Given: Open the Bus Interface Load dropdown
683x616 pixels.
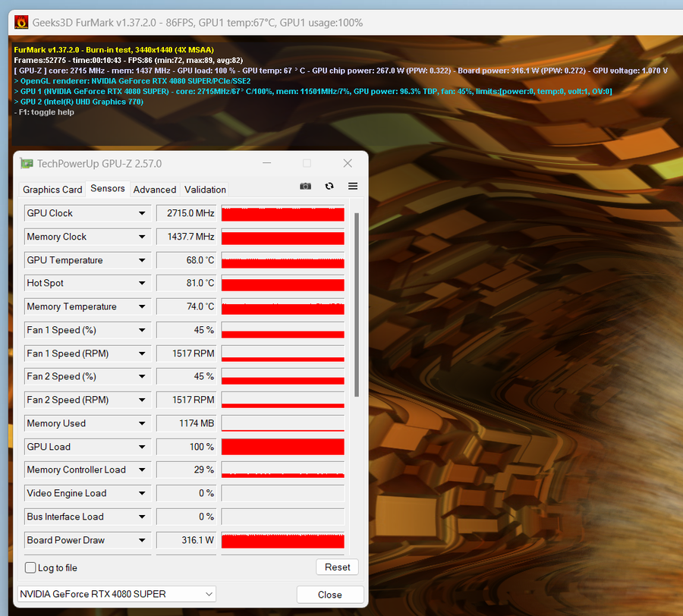Looking at the screenshot, I should pos(142,517).
